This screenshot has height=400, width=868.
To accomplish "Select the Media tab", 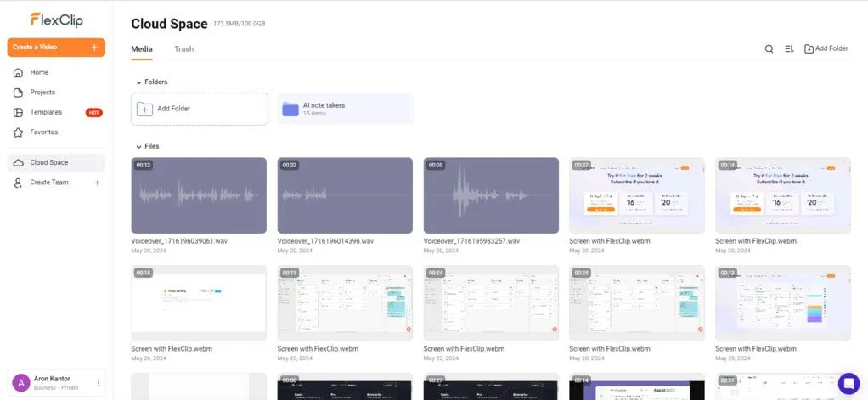I will tap(142, 49).
